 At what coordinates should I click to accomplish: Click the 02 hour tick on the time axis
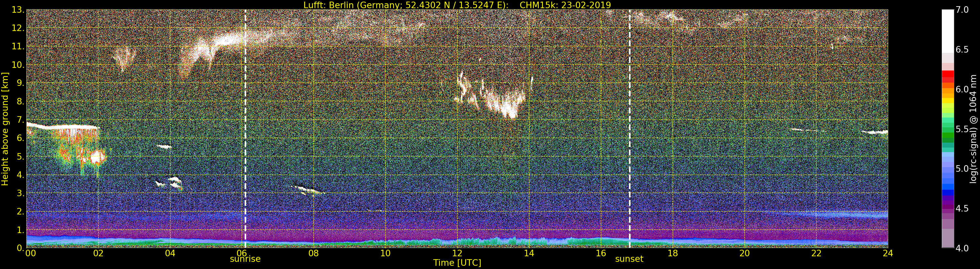(99, 253)
